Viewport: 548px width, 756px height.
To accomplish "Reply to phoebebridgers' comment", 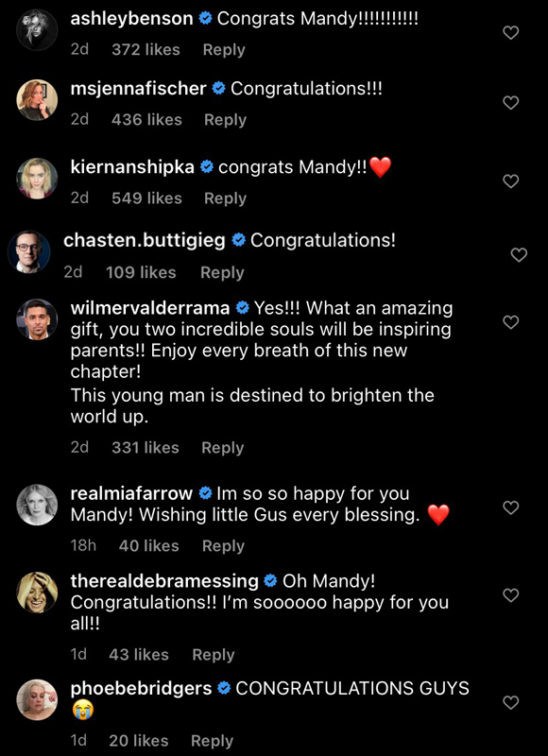I will tap(212, 741).
